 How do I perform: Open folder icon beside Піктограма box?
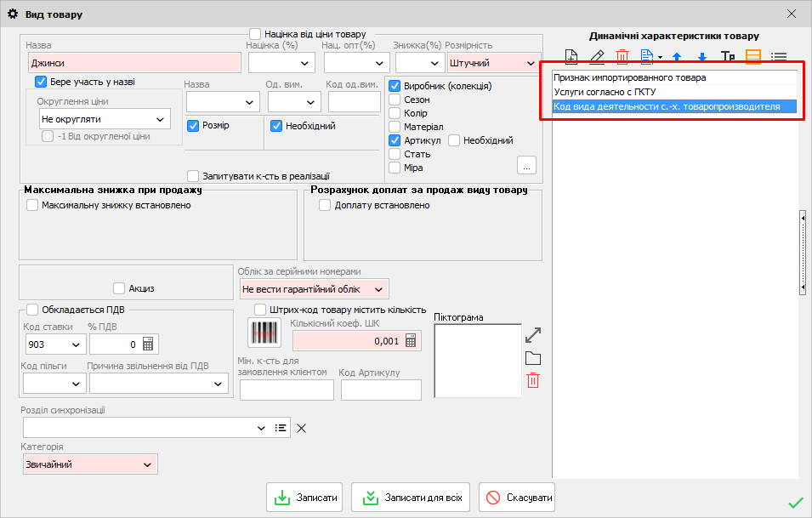pos(532,357)
